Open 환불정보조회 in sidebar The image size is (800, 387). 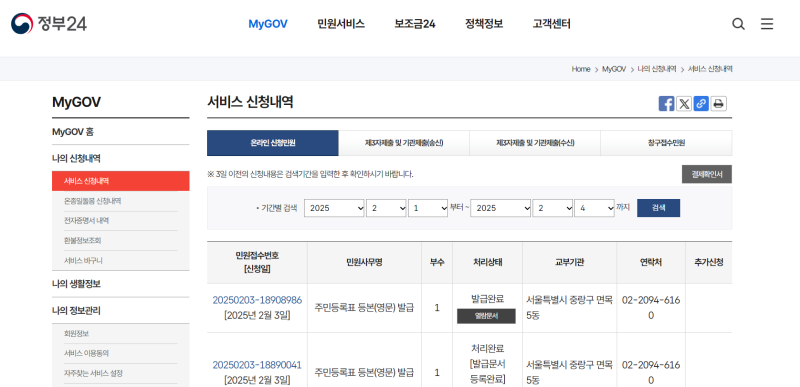coord(82,241)
